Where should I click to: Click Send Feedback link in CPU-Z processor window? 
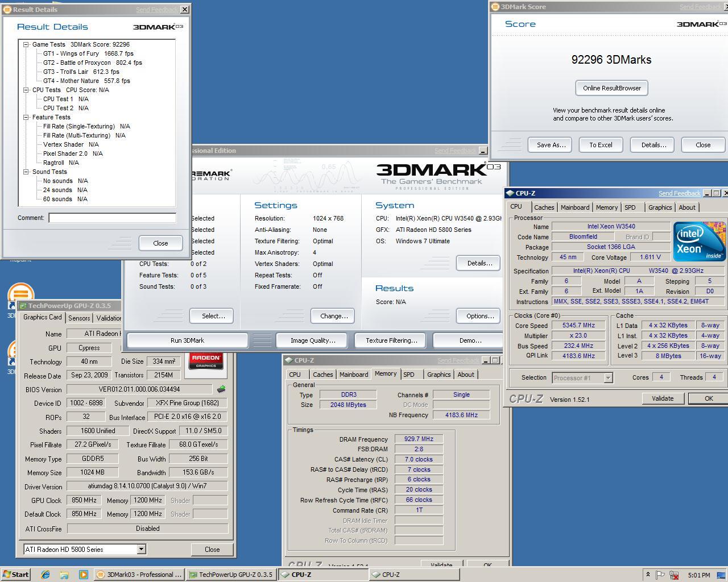679,193
